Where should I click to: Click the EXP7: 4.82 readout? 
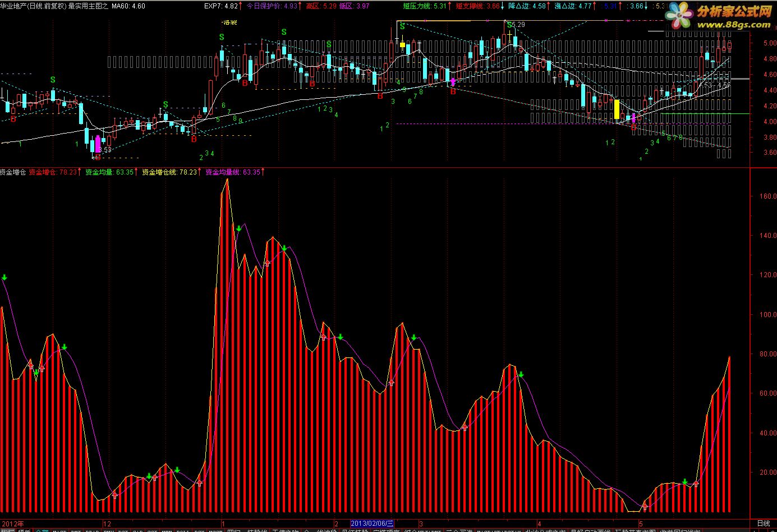pyautogui.click(x=221, y=6)
